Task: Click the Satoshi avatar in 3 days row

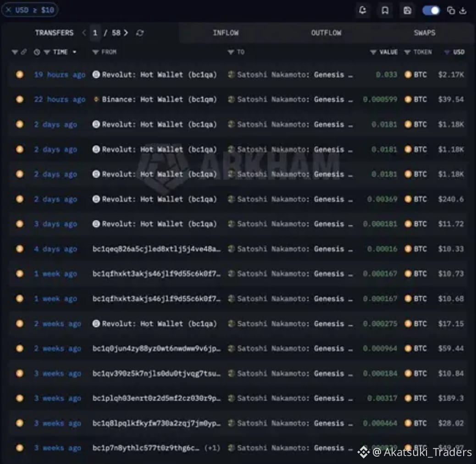Action: 231,224
